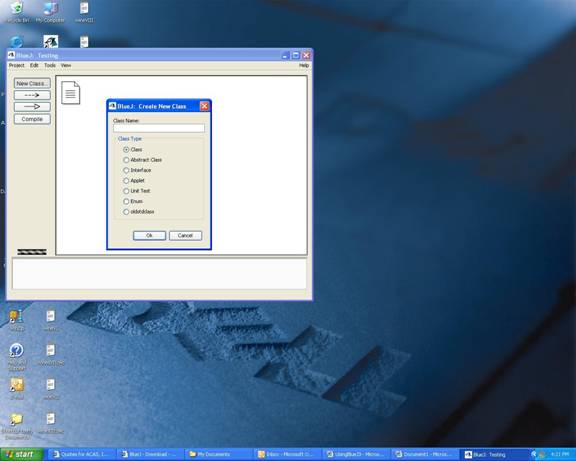Select the solid inheritance arrow tool
Screen dimensions: 576x461
(x=32, y=107)
